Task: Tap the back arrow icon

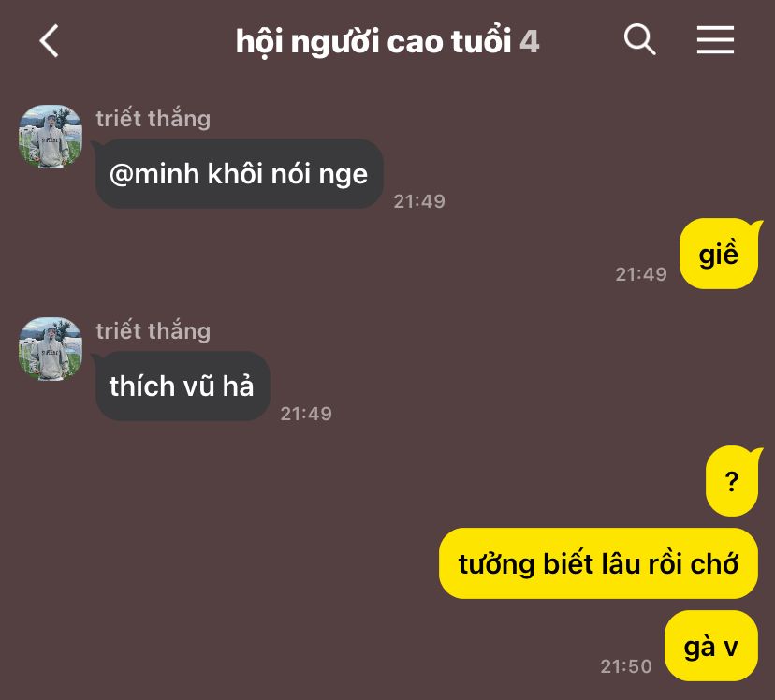Action: 49,40
